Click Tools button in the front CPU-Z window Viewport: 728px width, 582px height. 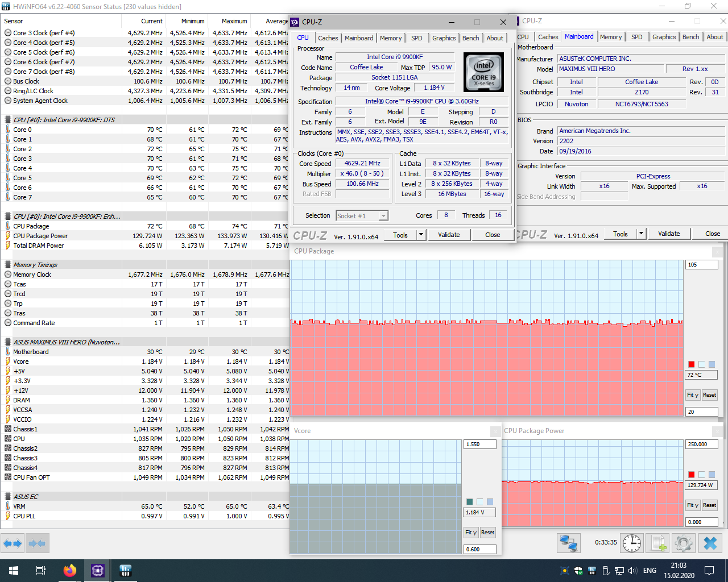pos(400,235)
